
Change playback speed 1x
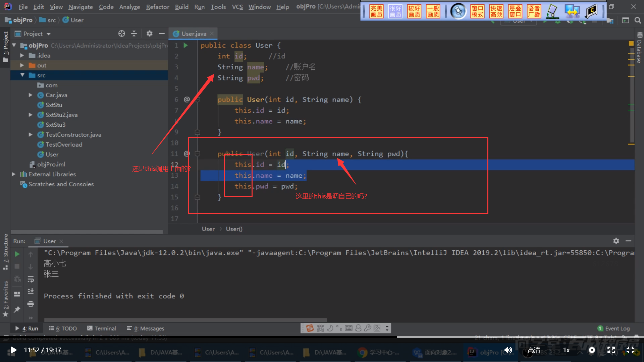pyautogui.click(x=566, y=350)
